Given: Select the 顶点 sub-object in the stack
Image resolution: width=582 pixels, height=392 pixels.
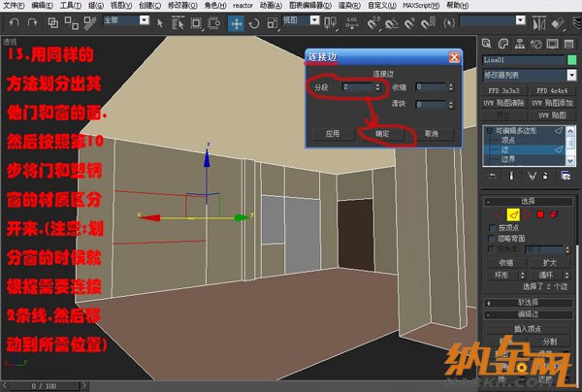Looking at the screenshot, I should (507, 140).
